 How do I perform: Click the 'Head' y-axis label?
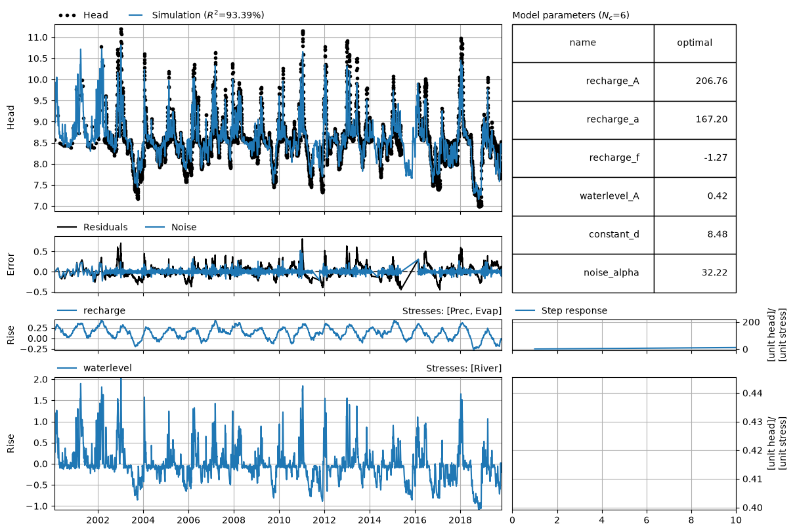point(11,118)
